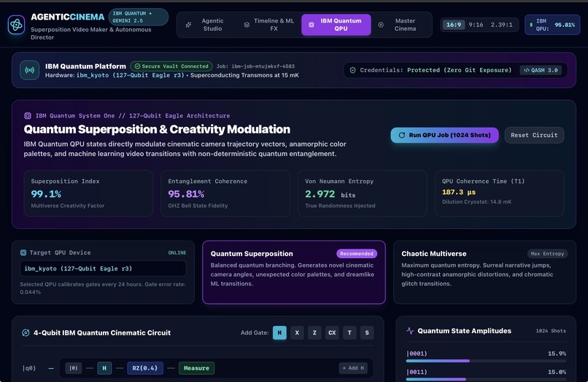Click the Secure Vault Connected badge
Screen dimensions: 588x382
[x=171, y=66]
